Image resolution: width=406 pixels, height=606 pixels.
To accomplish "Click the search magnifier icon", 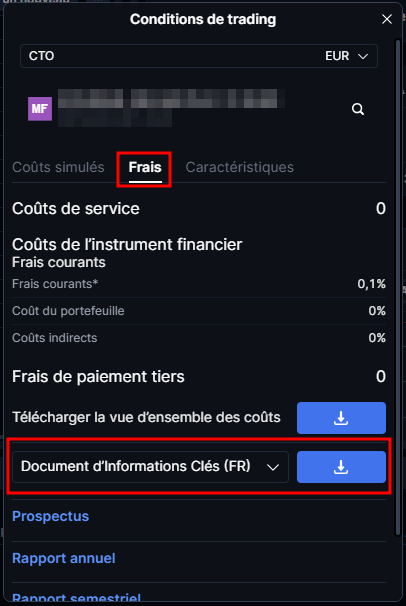I will (x=358, y=109).
